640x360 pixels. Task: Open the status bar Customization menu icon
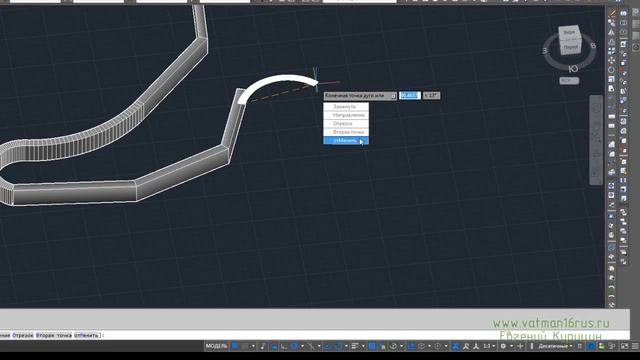coord(635,346)
